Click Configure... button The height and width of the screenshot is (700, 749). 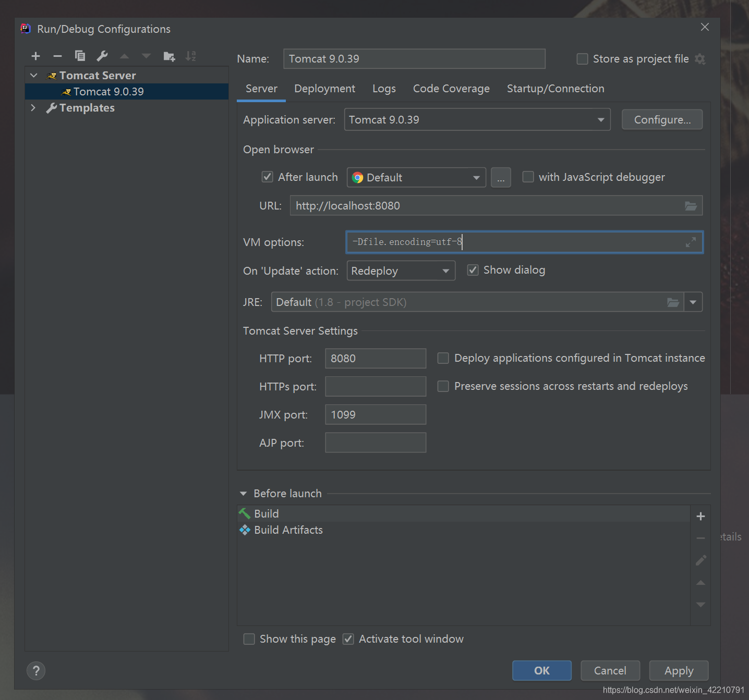662,120
